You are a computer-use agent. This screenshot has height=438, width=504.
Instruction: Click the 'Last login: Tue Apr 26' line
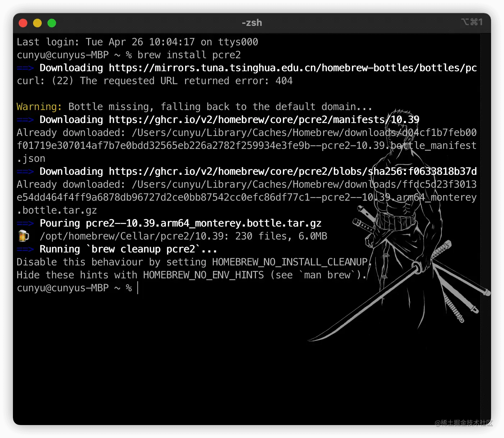(x=137, y=42)
